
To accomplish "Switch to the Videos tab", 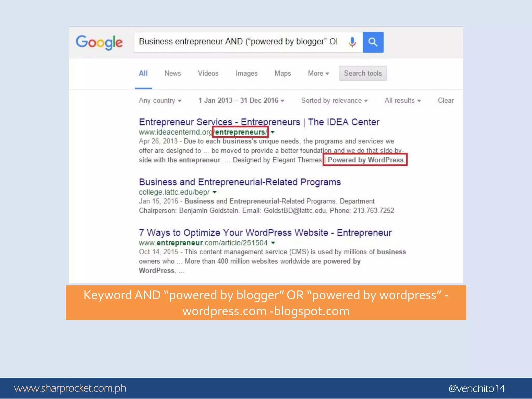I will click(x=208, y=73).
